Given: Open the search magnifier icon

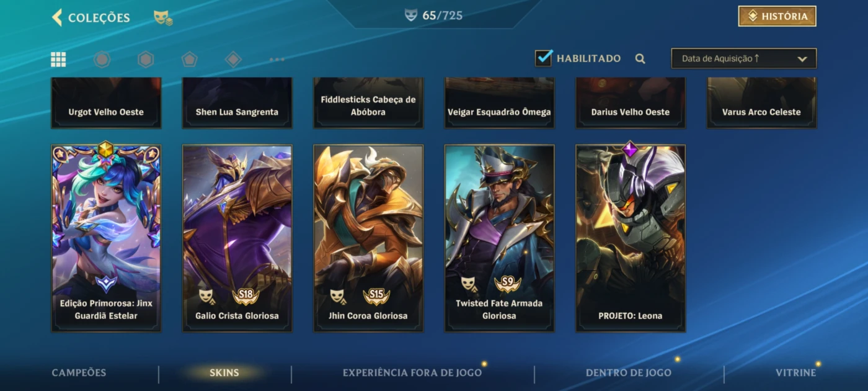Looking at the screenshot, I should pyautogui.click(x=640, y=59).
